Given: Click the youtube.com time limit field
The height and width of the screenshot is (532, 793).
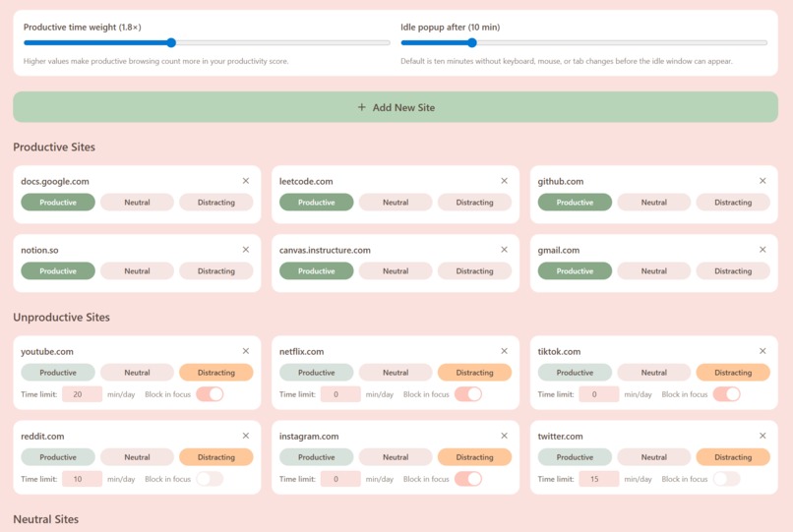Looking at the screenshot, I should click(82, 394).
